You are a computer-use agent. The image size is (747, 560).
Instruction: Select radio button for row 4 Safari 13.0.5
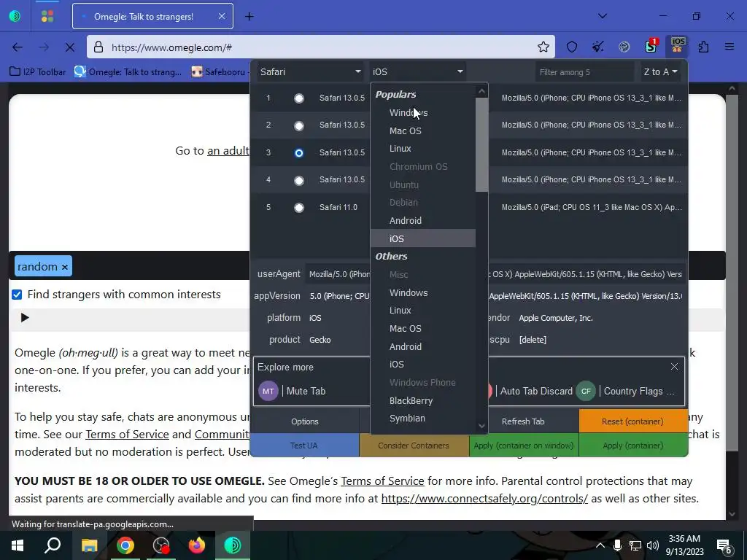coord(298,181)
